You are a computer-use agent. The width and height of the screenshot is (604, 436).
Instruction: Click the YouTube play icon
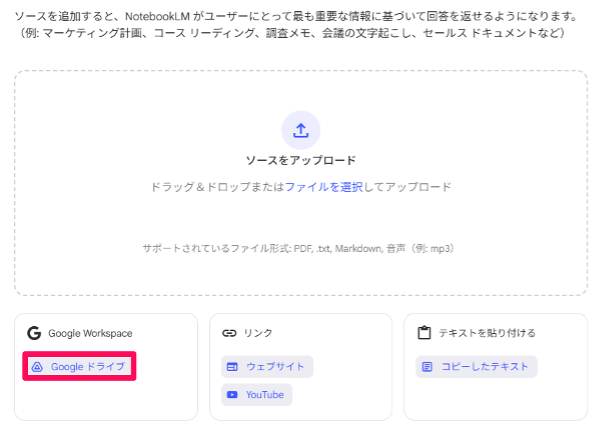click(x=232, y=395)
